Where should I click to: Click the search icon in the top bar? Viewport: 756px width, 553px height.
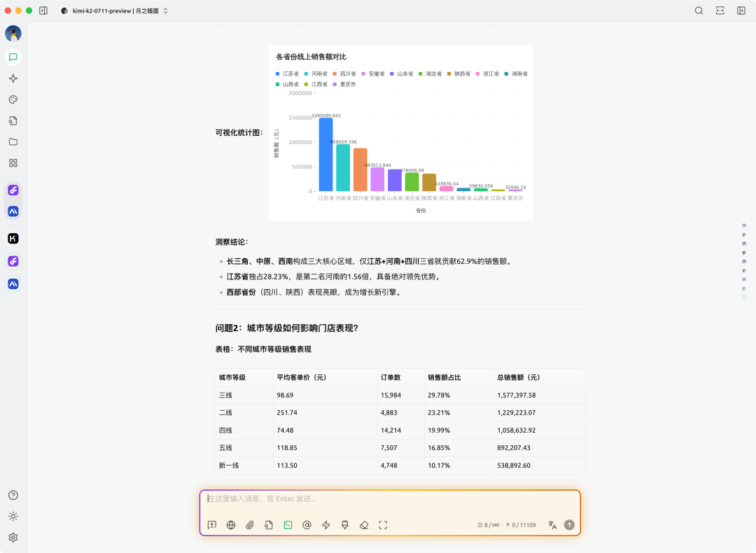click(700, 10)
